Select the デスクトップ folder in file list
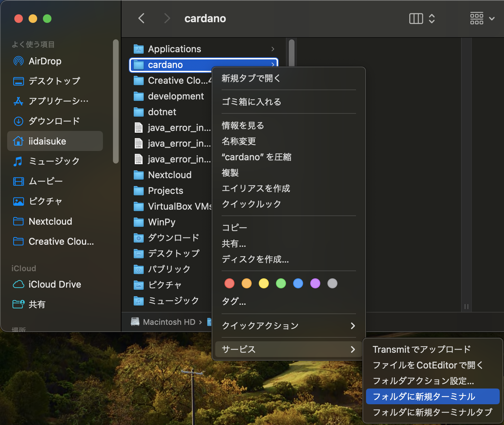 click(171, 254)
